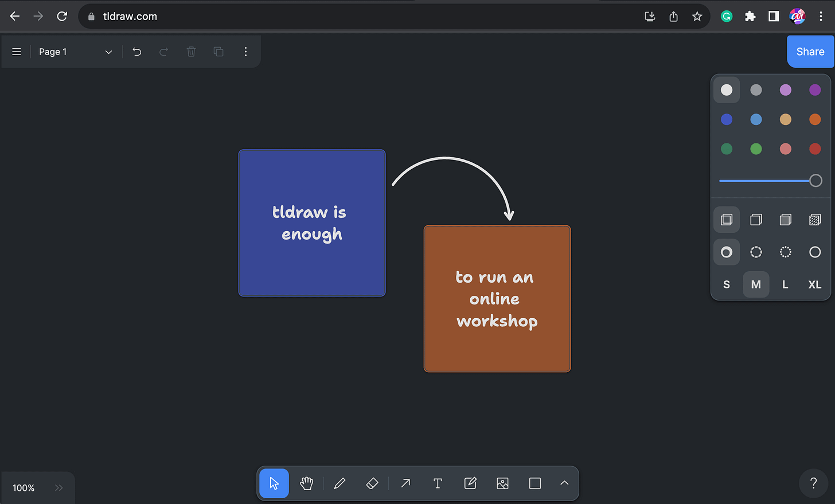Set dash style to solid line

click(x=815, y=252)
